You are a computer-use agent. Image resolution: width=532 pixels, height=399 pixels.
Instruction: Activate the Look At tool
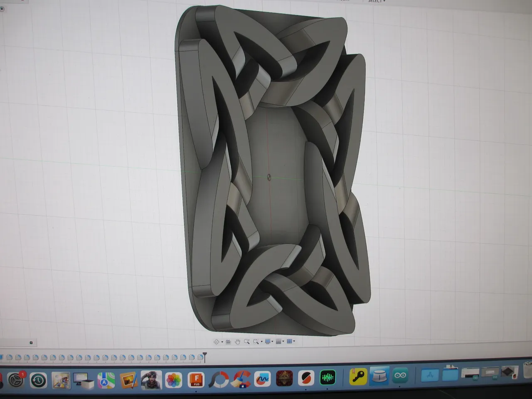coord(228,342)
